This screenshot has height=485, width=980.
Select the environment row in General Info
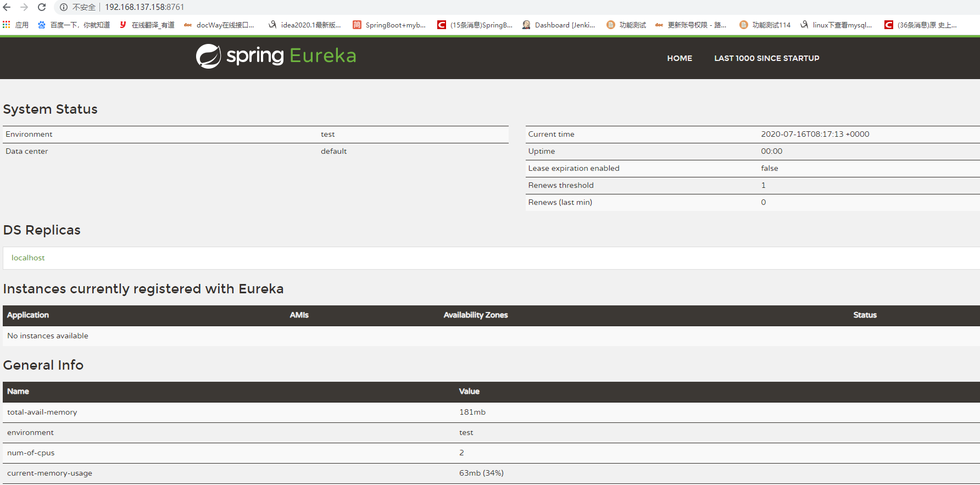(x=491, y=433)
